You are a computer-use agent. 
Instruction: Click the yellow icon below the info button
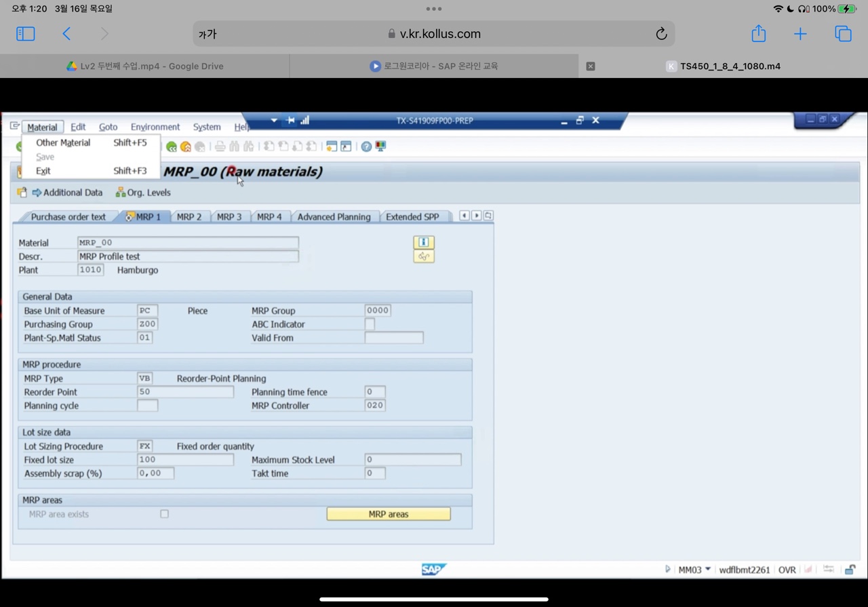424,256
